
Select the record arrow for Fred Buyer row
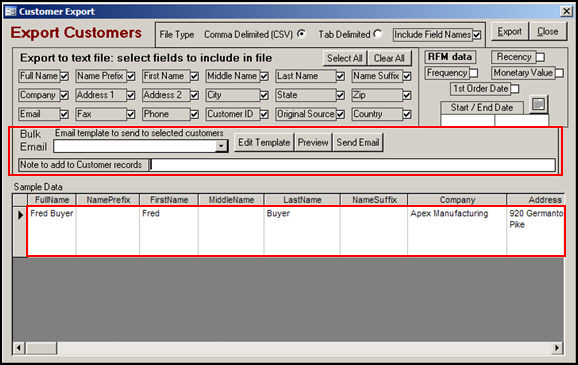[x=20, y=215]
